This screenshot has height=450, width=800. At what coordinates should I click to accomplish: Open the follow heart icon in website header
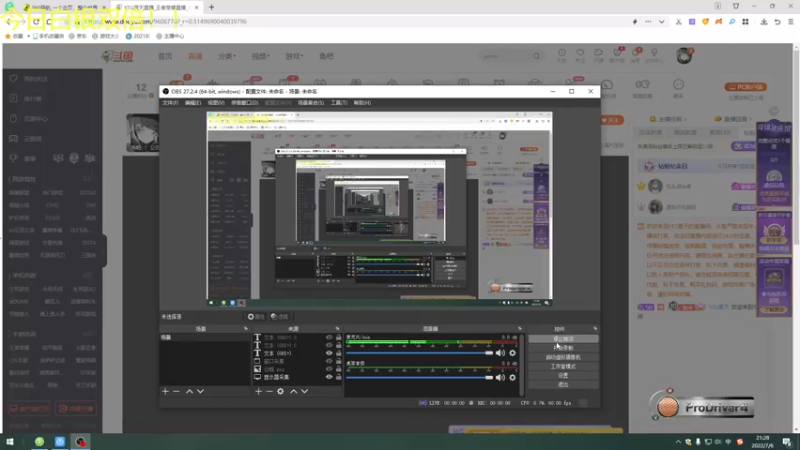(x=580, y=55)
